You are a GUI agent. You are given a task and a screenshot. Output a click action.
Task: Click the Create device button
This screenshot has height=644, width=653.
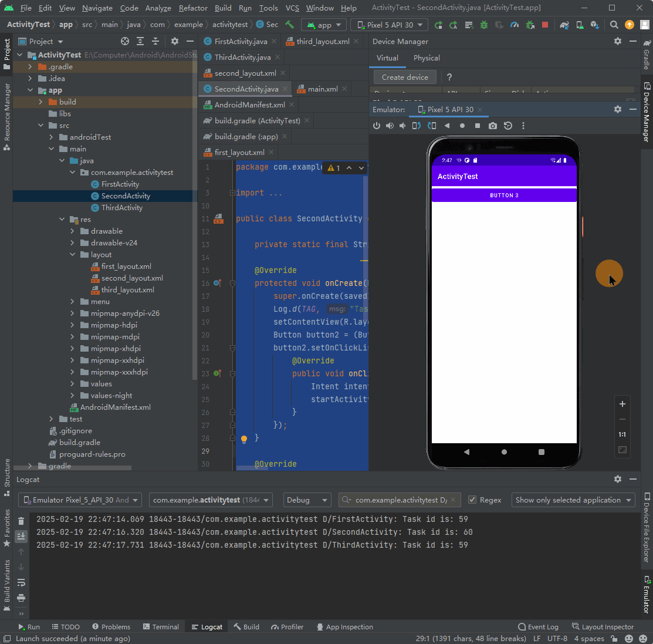(405, 77)
